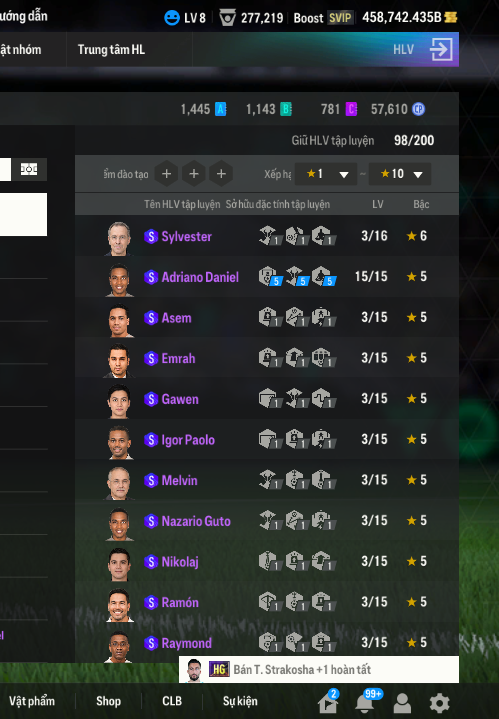The height and width of the screenshot is (719, 499).
Task: Open notifications bell with 99+ badge
Action: [366, 702]
